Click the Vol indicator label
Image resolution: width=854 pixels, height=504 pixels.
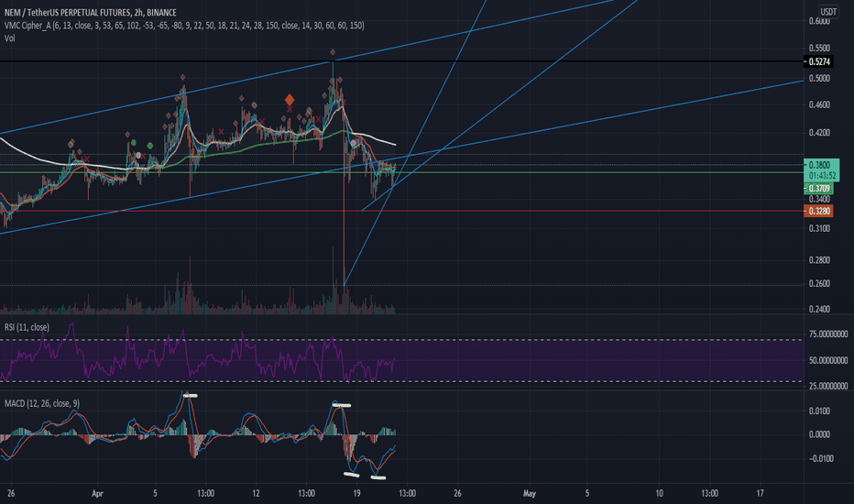(x=9, y=38)
